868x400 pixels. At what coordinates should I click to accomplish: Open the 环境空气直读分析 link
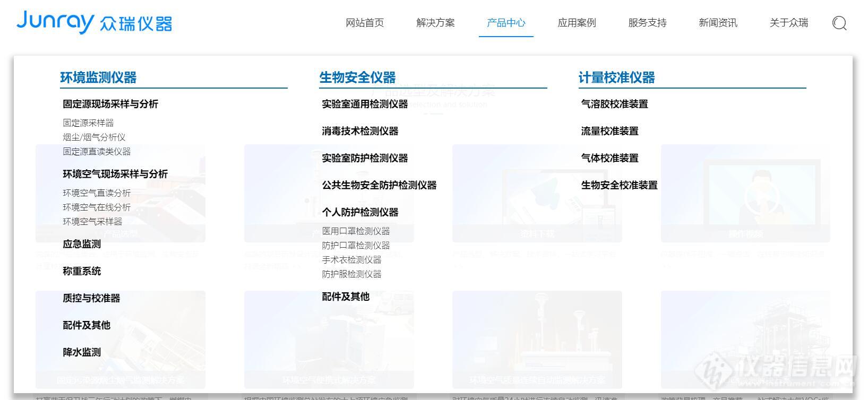pyautogui.click(x=97, y=193)
